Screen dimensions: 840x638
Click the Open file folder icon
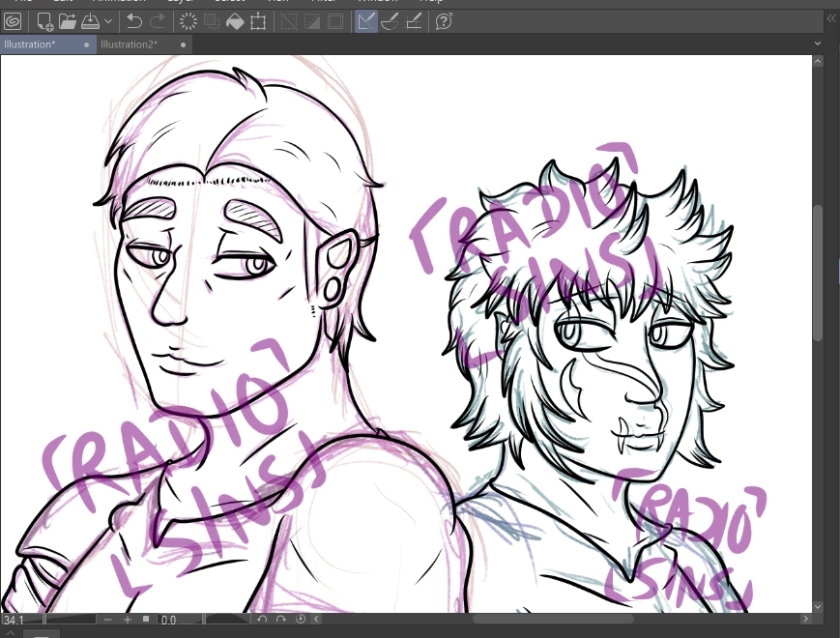[66, 20]
